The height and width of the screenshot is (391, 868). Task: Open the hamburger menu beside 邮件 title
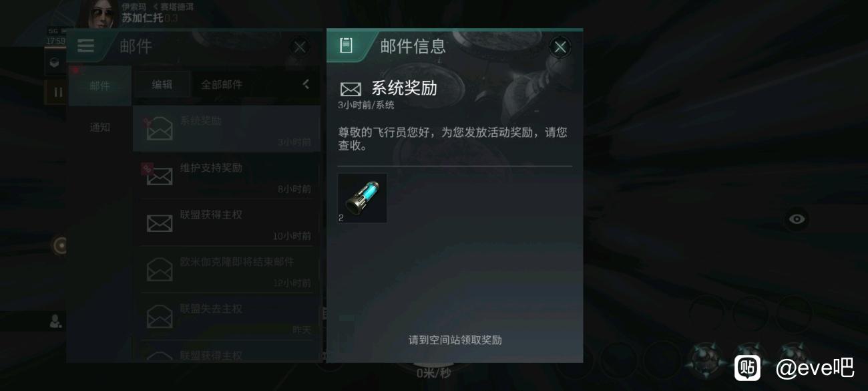85,46
